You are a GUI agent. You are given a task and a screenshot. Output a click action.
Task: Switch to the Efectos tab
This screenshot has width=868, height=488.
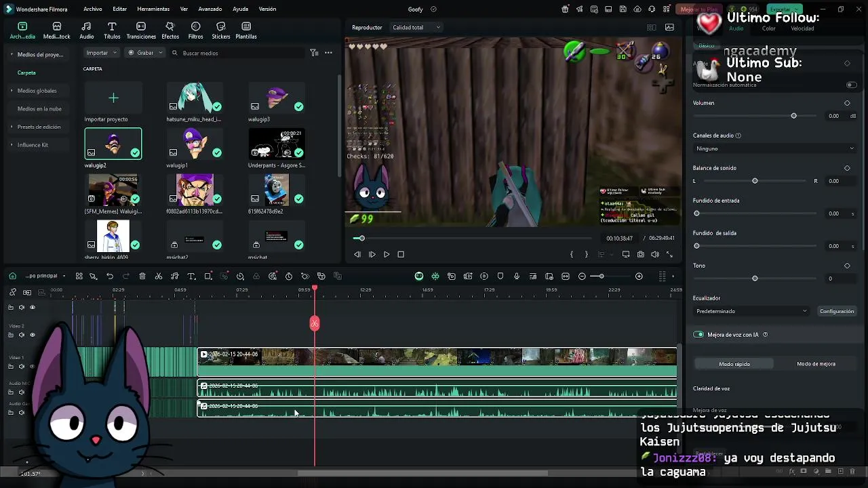tap(170, 30)
